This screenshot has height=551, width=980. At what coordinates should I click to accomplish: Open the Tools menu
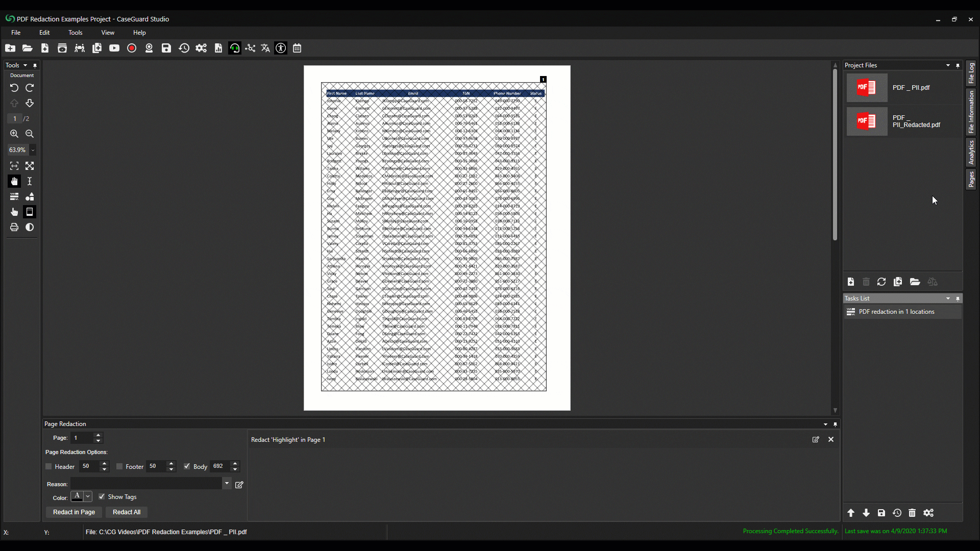click(75, 32)
